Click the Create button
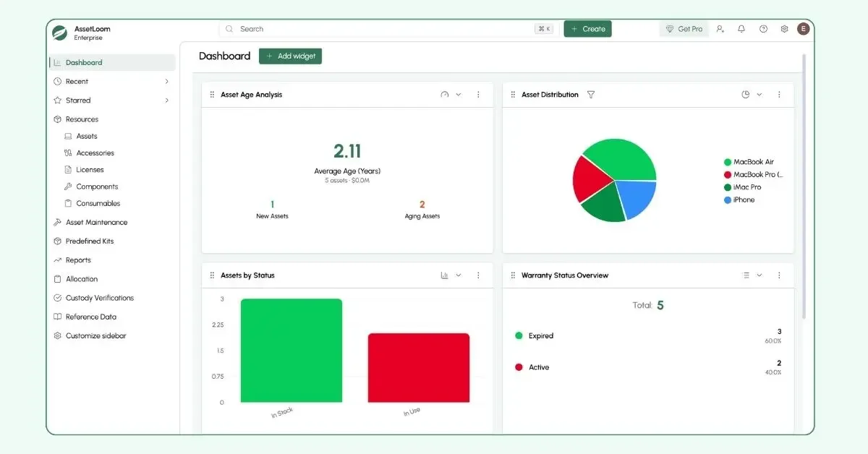The height and width of the screenshot is (454, 868). pyautogui.click(x=587, y=28)
